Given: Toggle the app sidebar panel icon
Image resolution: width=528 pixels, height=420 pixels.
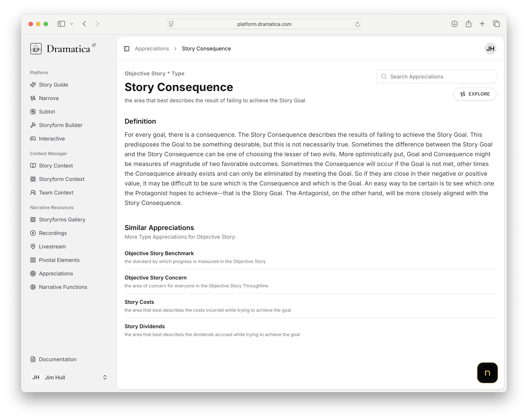Looking at the screenshot, I should click(127, 49).
